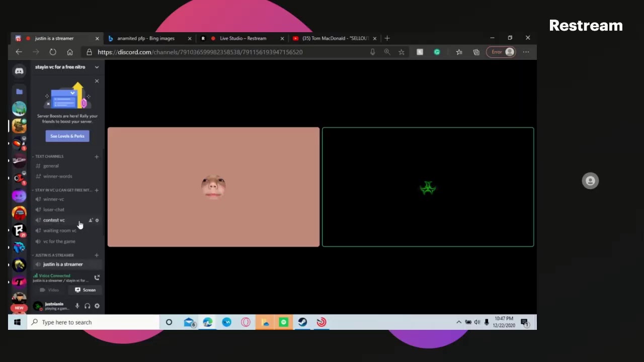The height and width of the screenshot is (362, 644).
Task: Dismiss the Server Boosts banner
Action: tap(97, 81)
